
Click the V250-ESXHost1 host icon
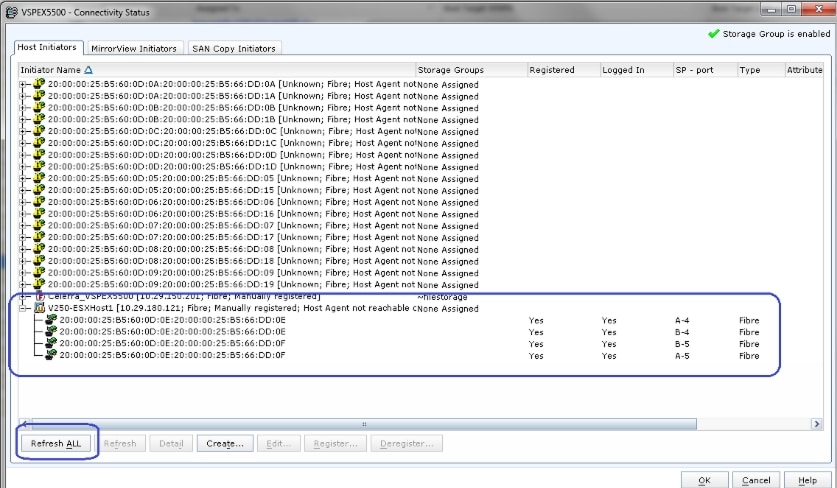(x=40, y=308)
